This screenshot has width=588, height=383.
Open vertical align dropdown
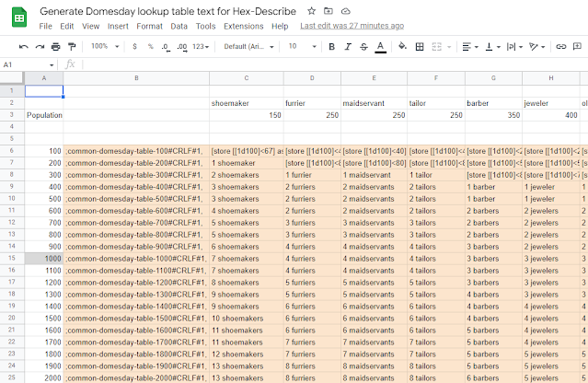click(492, 47)
